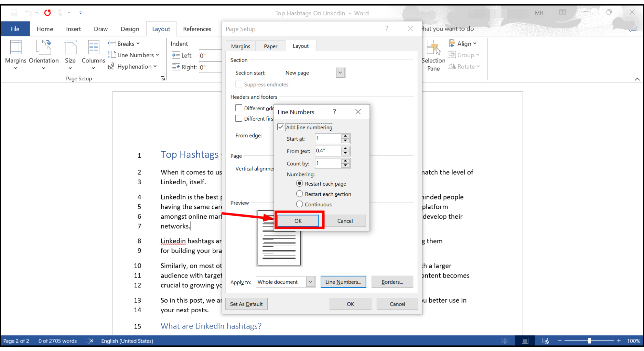Uncheck Add line numbering checkbox

click(x=281, y=127)
